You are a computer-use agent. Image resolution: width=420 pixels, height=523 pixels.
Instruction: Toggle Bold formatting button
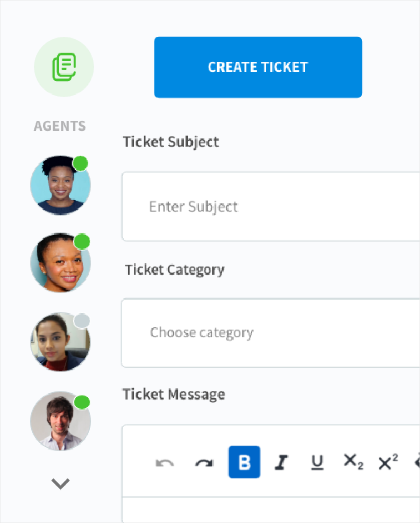[x=244, y=462]
